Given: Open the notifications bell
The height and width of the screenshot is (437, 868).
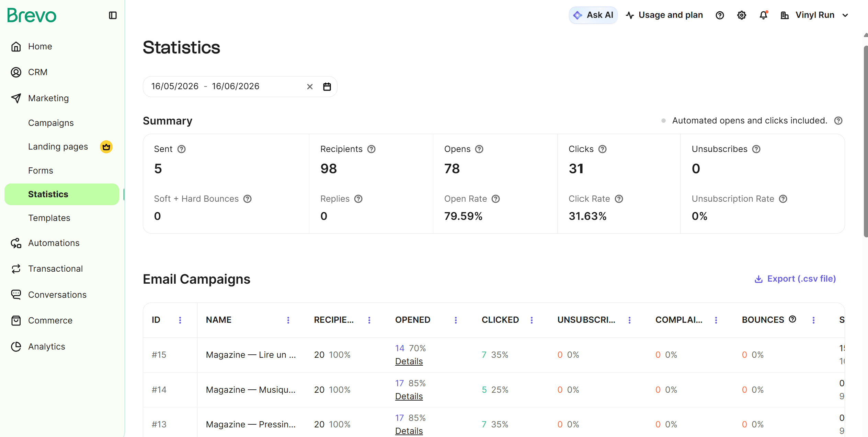Looking at the screenshot, I should (x=763, y=15).
